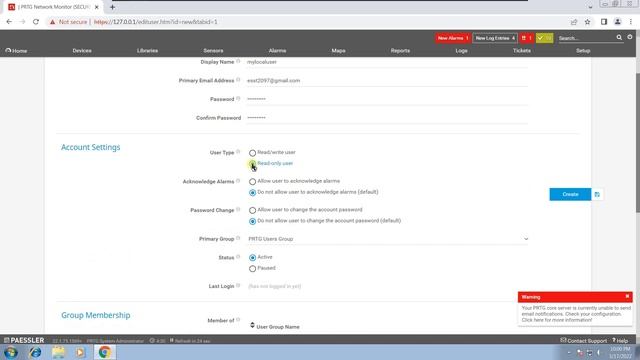Click Contact Support in footer
The height and width of the screenshot is (360, 640).
pyautogui.click(x=583, y=340)
